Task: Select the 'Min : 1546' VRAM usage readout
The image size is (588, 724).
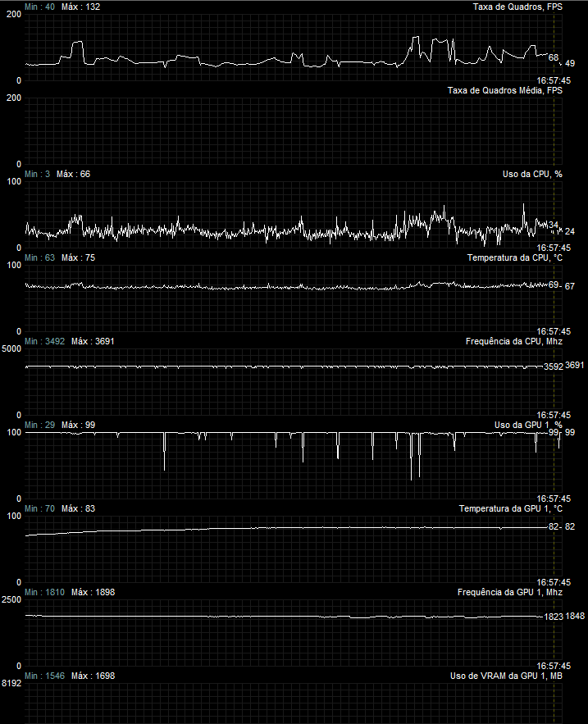Action: point(45,676)
